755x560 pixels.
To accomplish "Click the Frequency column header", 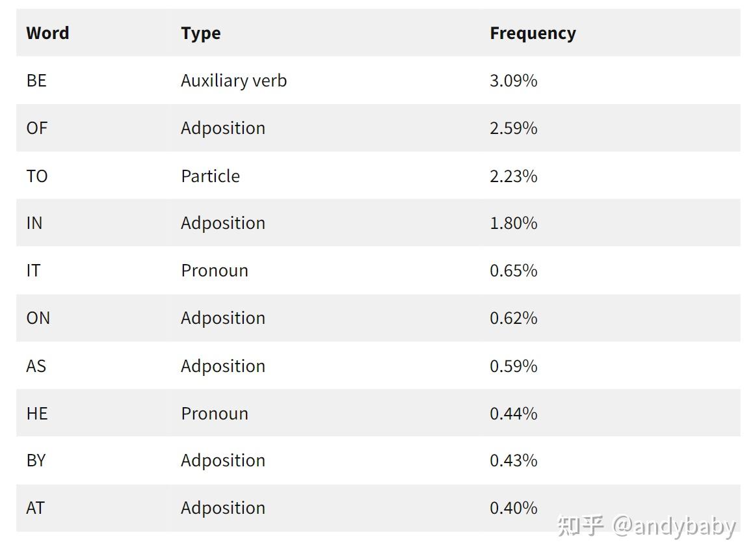I will (x=533, y=33).
